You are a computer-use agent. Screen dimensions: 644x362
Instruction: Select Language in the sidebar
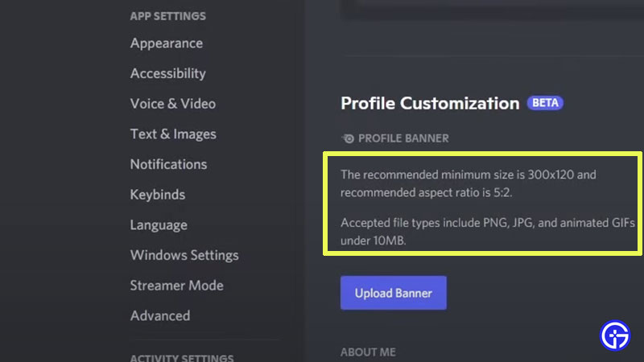(x=159, y=225)
